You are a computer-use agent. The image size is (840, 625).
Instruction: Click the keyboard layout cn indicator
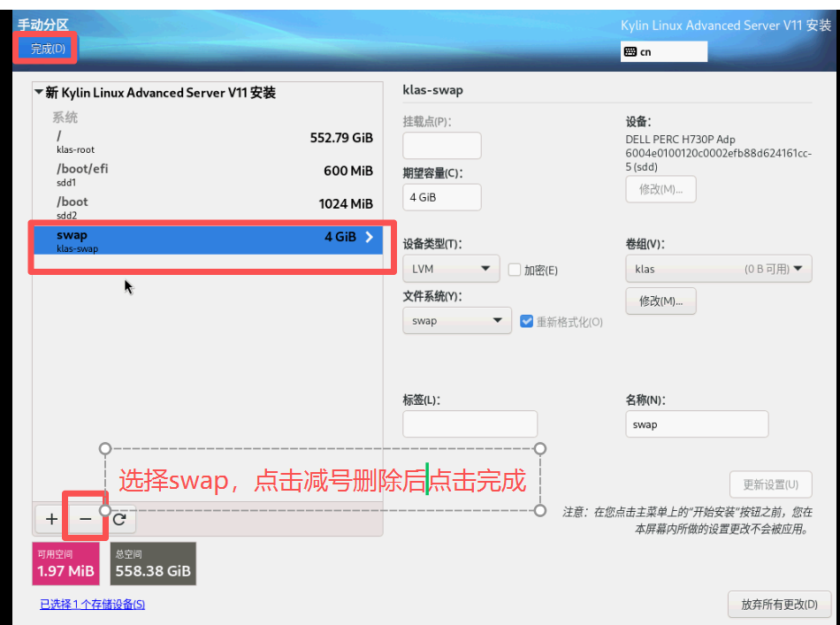coord(663,52)
